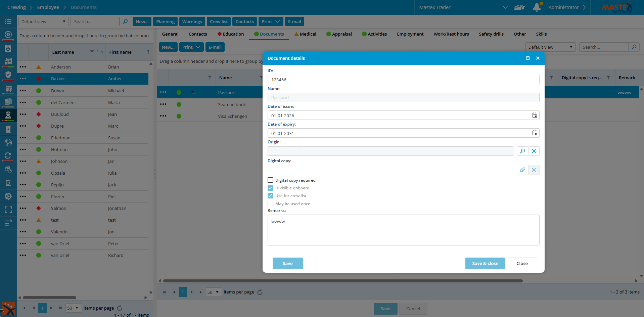Click the globe icon in left sidebar
The image size is (644, 317).
point(8,142)
